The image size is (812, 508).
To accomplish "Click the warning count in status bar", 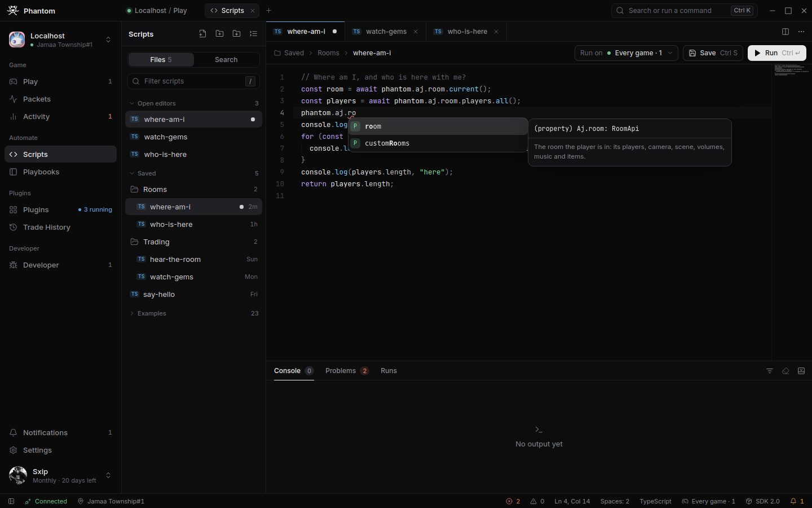I will [x=537, y=501].
